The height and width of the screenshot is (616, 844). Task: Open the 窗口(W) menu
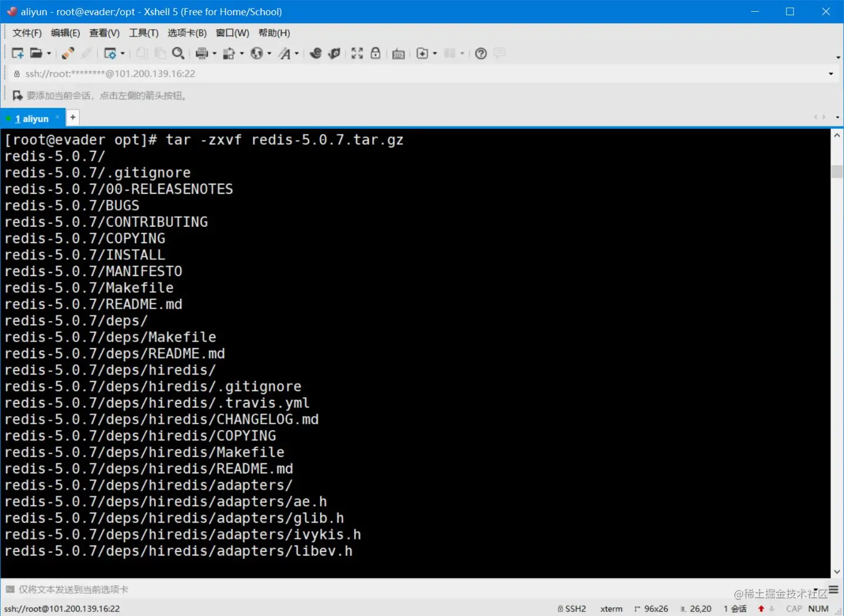point(232,33)
